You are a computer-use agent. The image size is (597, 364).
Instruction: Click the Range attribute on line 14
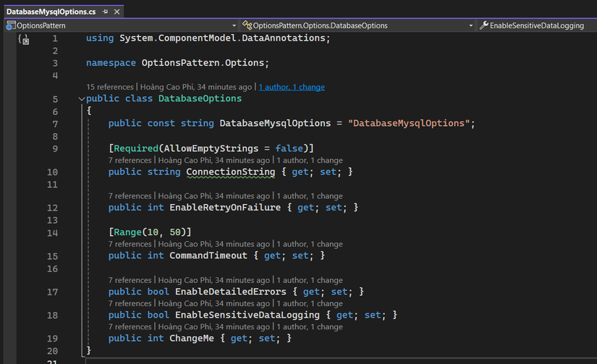coord(127,232)
